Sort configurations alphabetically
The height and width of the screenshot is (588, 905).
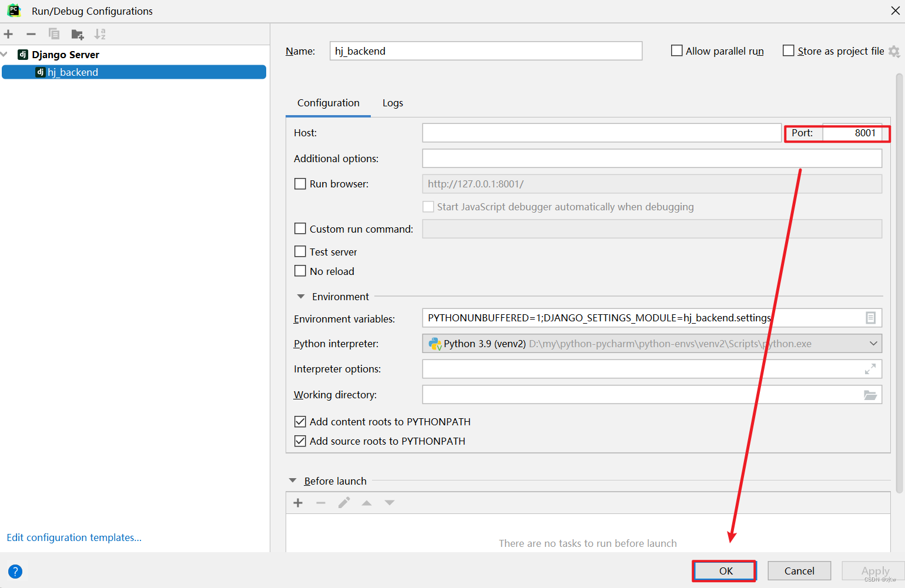100,34
